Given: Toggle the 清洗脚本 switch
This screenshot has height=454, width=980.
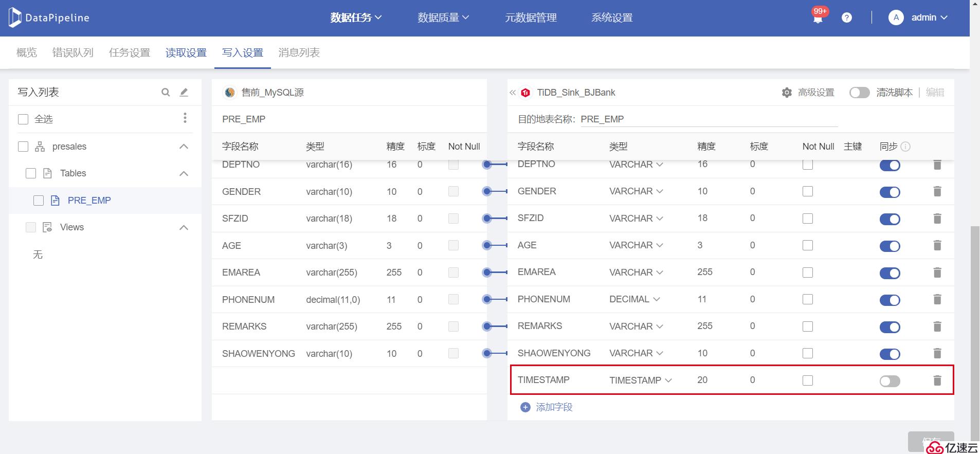Looking at the screenshot, I should click(x=859, y=93).
